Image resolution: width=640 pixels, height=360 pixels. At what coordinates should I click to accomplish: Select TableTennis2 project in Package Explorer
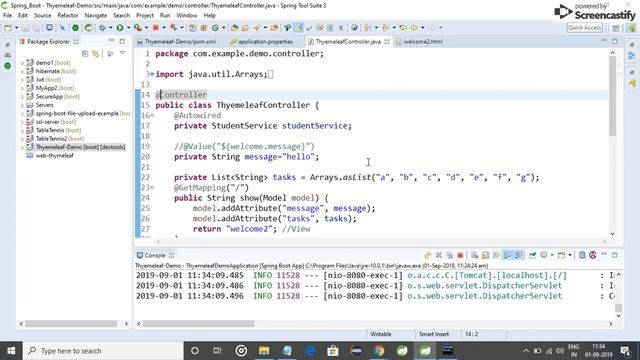coord(59,139)
